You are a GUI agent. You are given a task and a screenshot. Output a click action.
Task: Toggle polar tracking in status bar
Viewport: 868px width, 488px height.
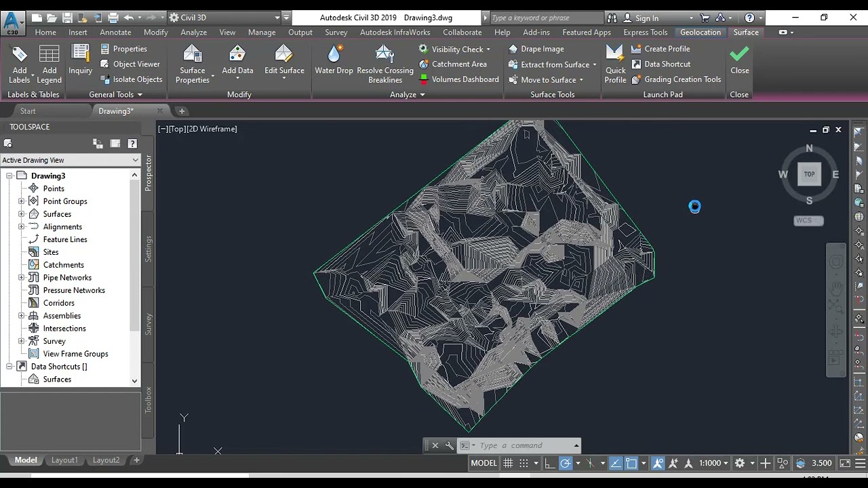(566, 463)
